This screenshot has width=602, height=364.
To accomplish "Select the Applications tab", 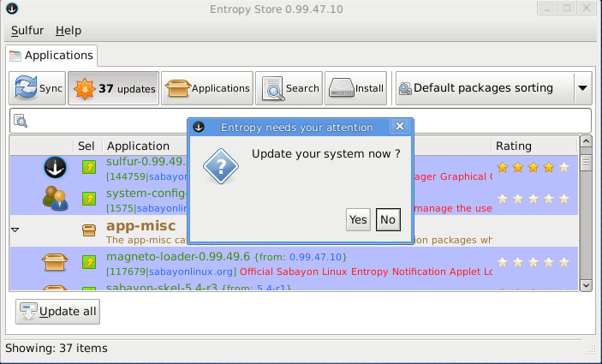I will click(51, 56).
